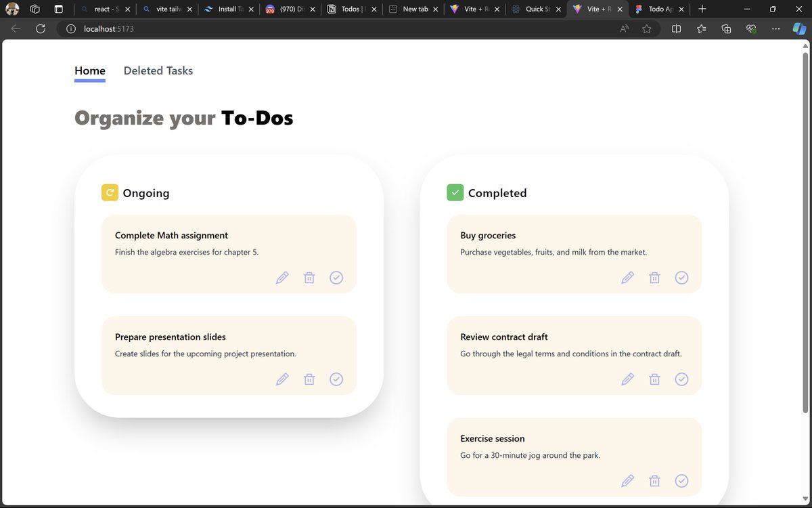
Task: Delete the Exercise session task
Action: click(654, 481)
